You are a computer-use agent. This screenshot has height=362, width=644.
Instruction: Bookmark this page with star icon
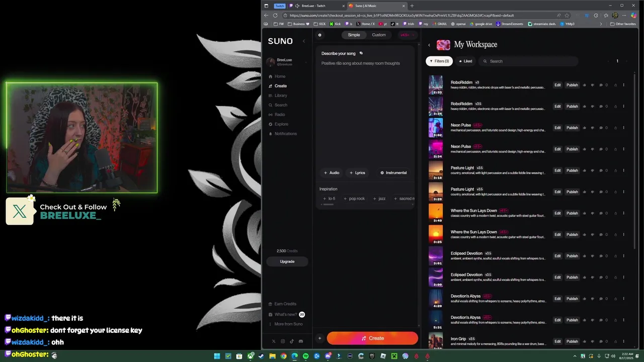(567, 15)
